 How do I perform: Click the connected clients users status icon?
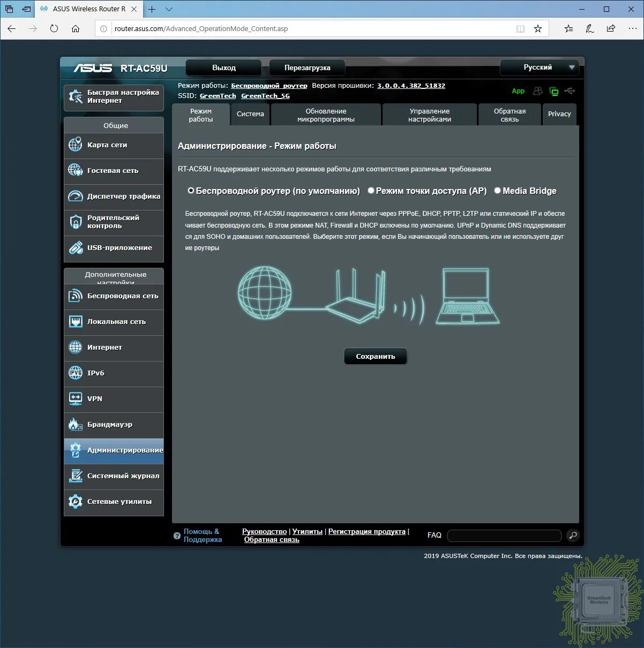[x=537, y=91]
